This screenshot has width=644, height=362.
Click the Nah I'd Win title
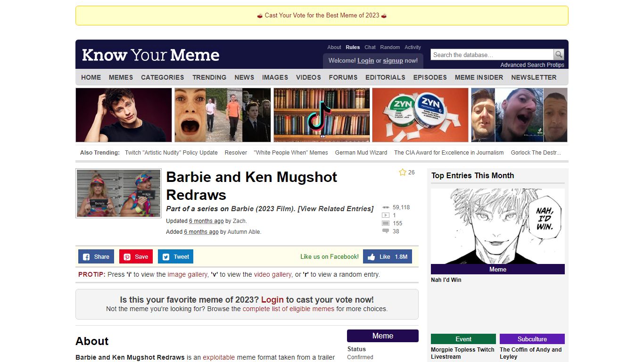(x=446, y=280)
